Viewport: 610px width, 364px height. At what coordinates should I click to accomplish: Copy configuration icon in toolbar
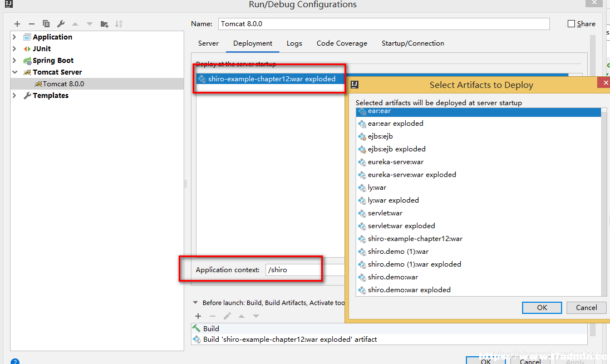click(46, 24)
